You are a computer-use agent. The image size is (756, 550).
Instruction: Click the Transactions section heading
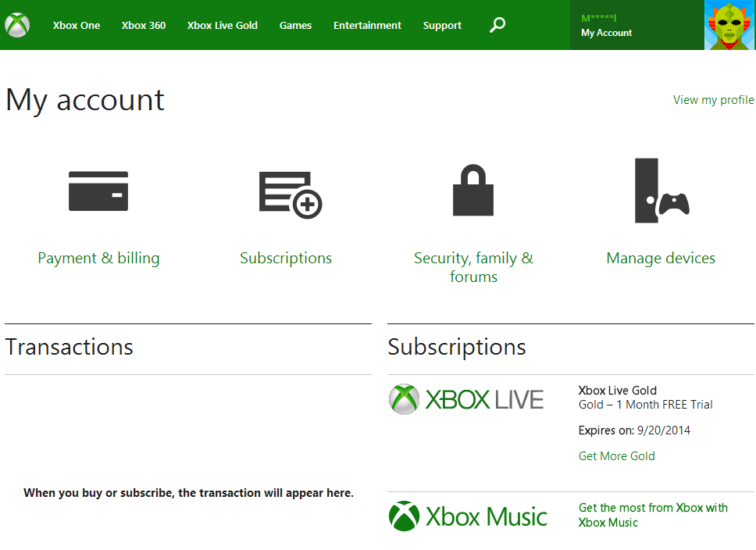69,347
